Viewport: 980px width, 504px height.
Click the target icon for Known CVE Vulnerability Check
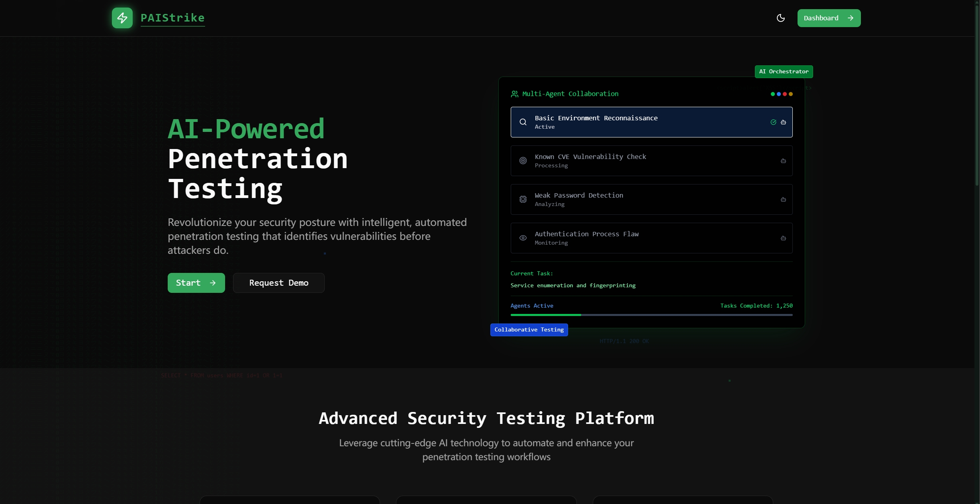[x=523, y=161]
